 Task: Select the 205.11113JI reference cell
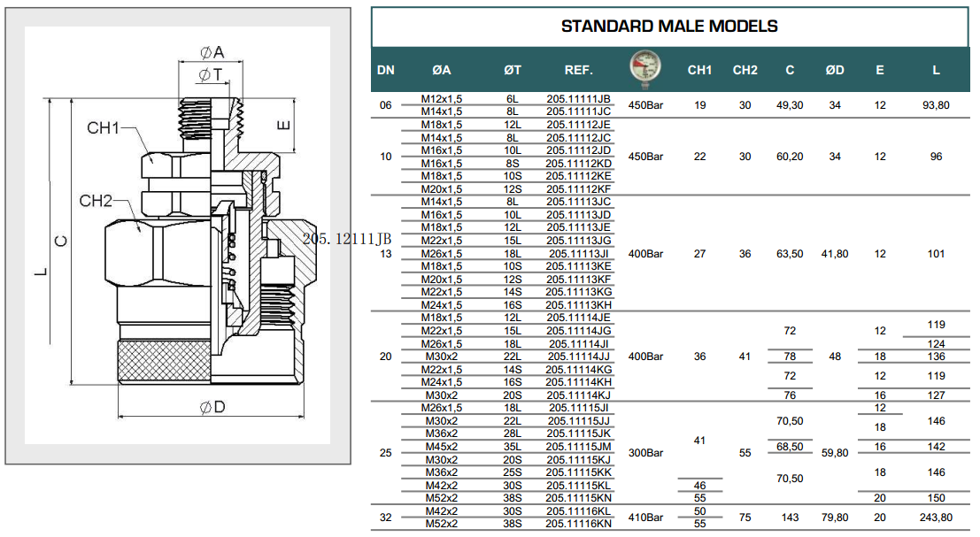coord(579,253)
